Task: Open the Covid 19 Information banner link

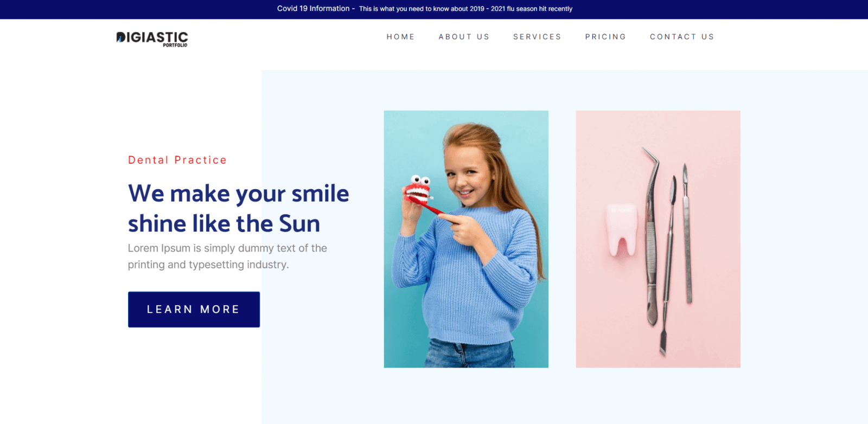Action: pos(313,9)
